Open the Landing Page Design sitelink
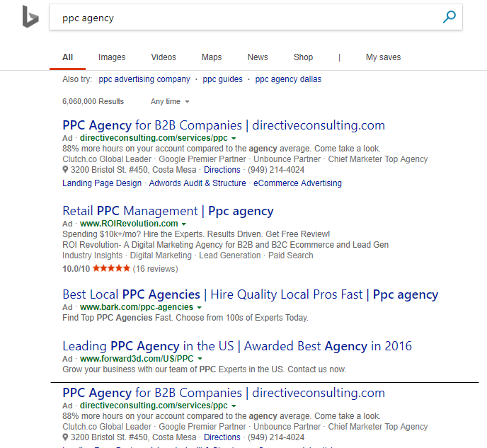487x448 pixels. tap(102, 183)
